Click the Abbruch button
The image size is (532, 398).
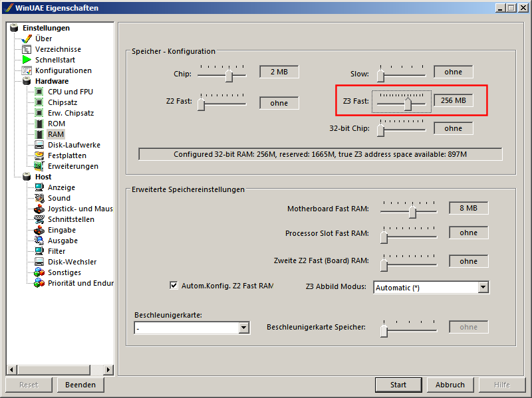[450, 385]
